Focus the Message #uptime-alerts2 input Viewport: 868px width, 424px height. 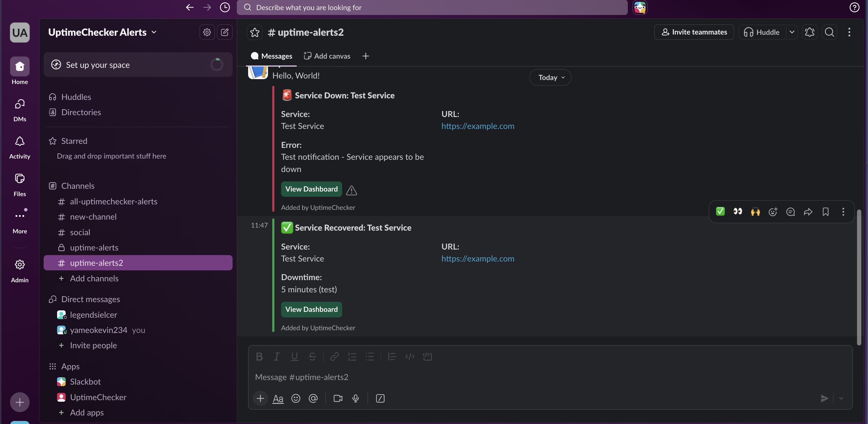(x=550, y=377)
